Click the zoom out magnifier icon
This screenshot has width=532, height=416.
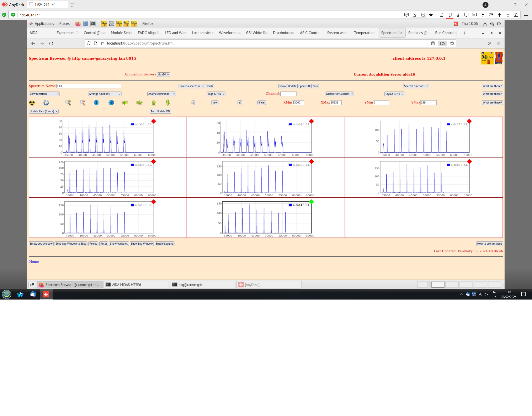(x=83, y=103)
